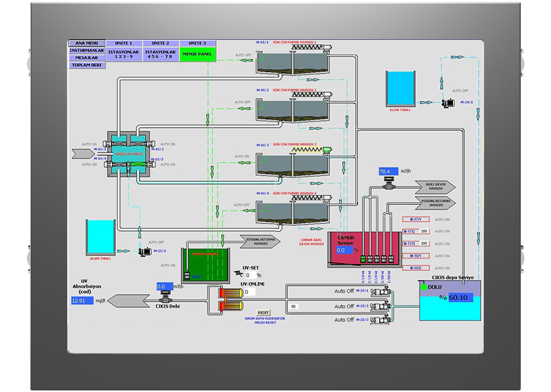Click the green M-16/3 scraper motor on tank 3
Image resolution: width=551 pixels, height=392 pixels.
click(327, 149)
